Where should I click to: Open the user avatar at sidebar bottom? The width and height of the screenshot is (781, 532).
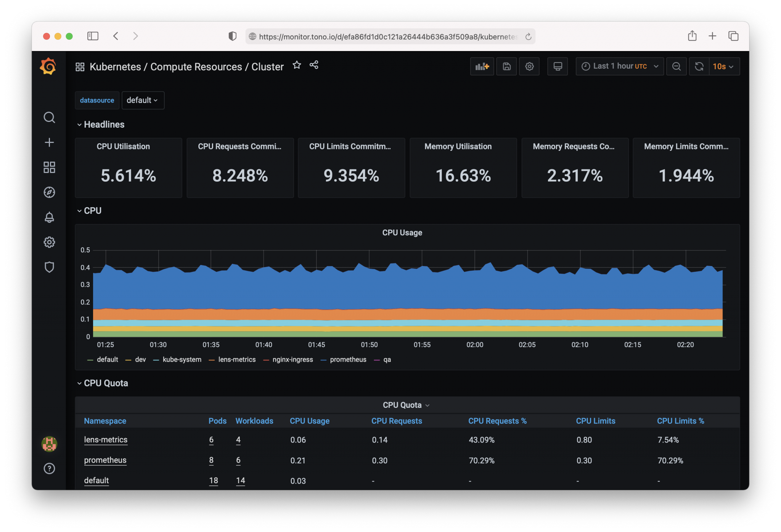tap(49, 443)
